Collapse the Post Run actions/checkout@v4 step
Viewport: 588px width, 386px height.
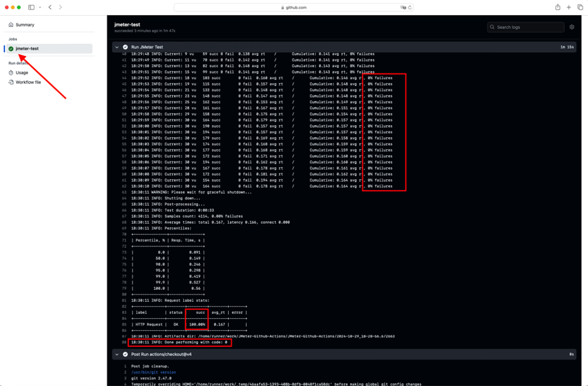[x=117, y=354]
